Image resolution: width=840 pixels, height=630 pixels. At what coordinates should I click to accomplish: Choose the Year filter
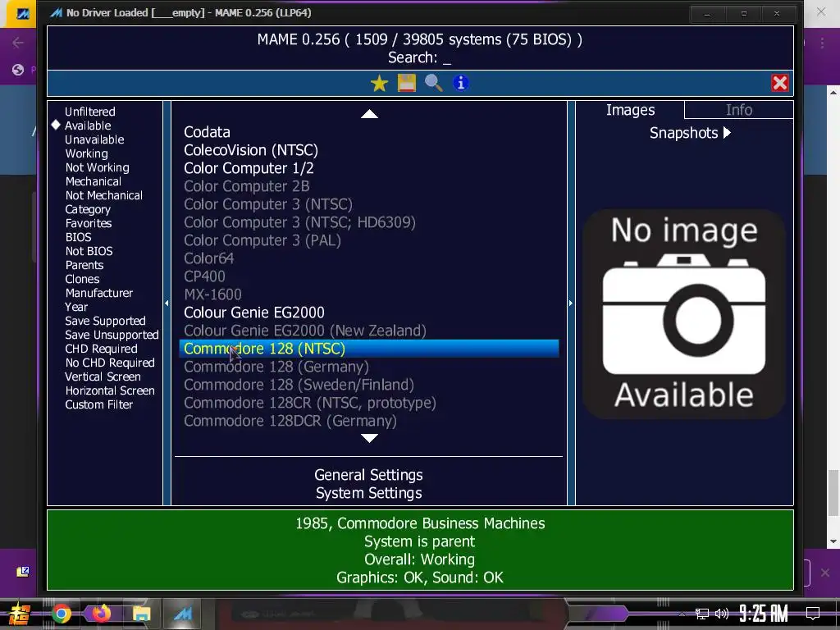[76, 307]
